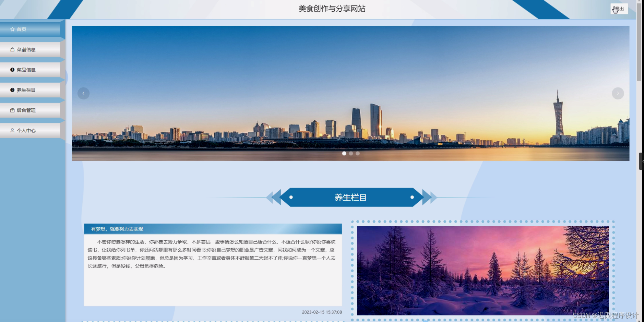Image resolution: width=644 pixels, height=322 pixels.
Task: Advance to the next carousel slide
Action: [618, 93]
